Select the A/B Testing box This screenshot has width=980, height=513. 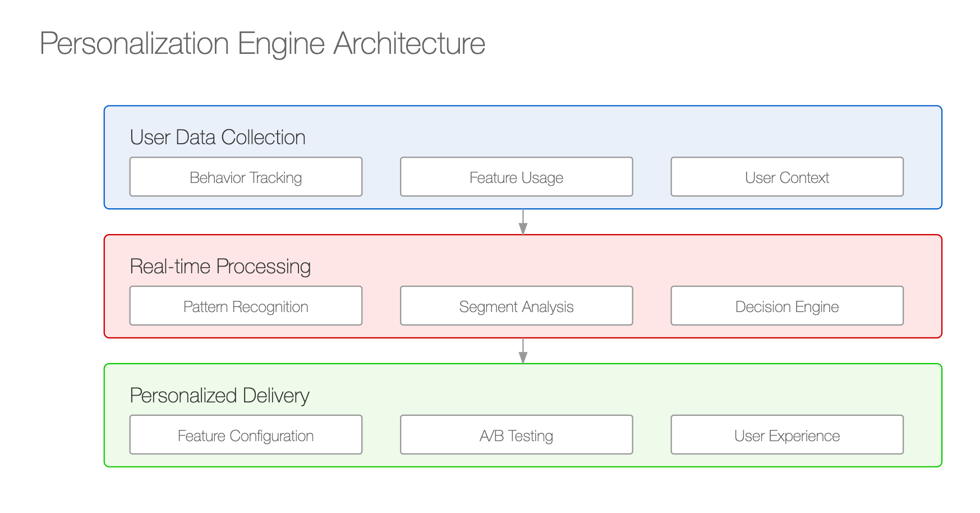coord(516,435)
